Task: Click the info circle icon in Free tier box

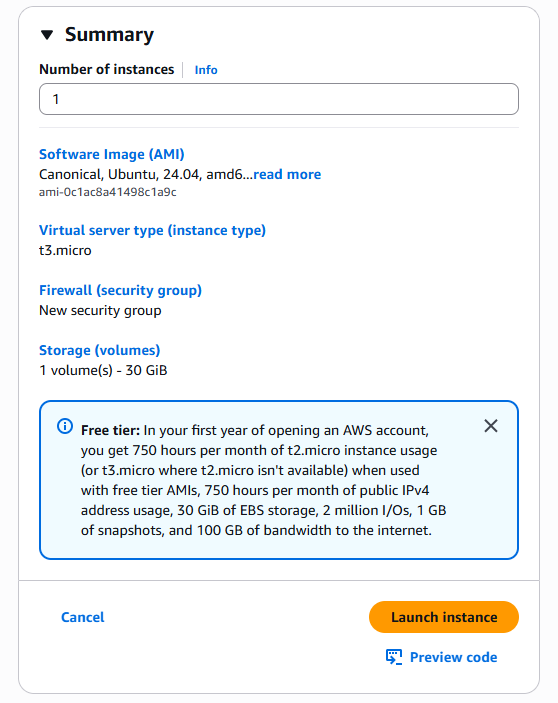Action: pyautogui.click(x=65, y=426)
